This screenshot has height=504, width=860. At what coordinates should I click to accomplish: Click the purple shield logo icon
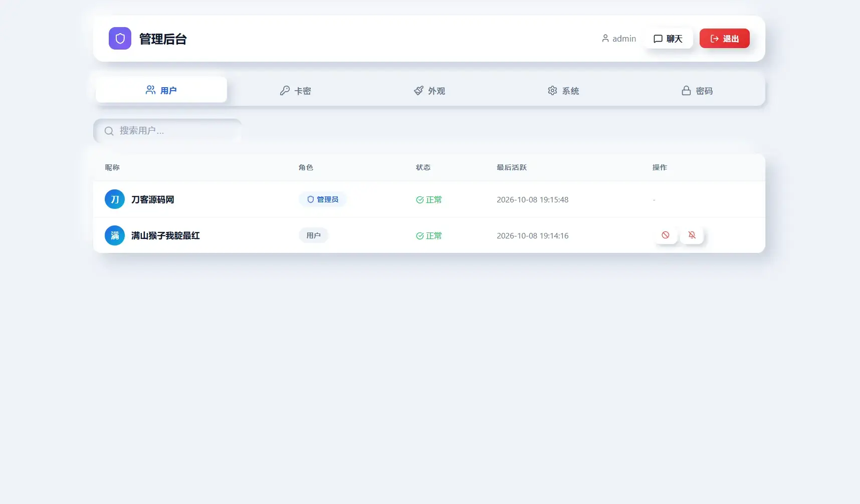[120, 39]
